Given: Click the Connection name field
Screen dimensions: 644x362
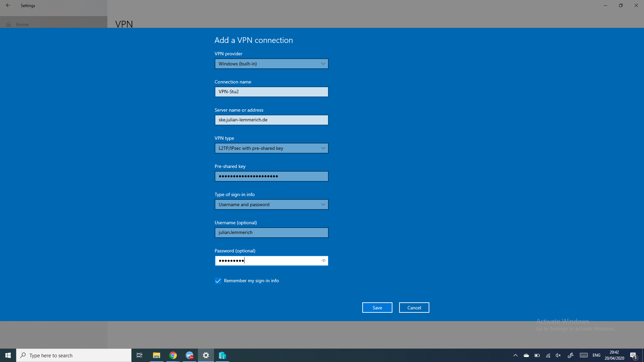Looking at the screenshot, I should [x=271, y=92].
